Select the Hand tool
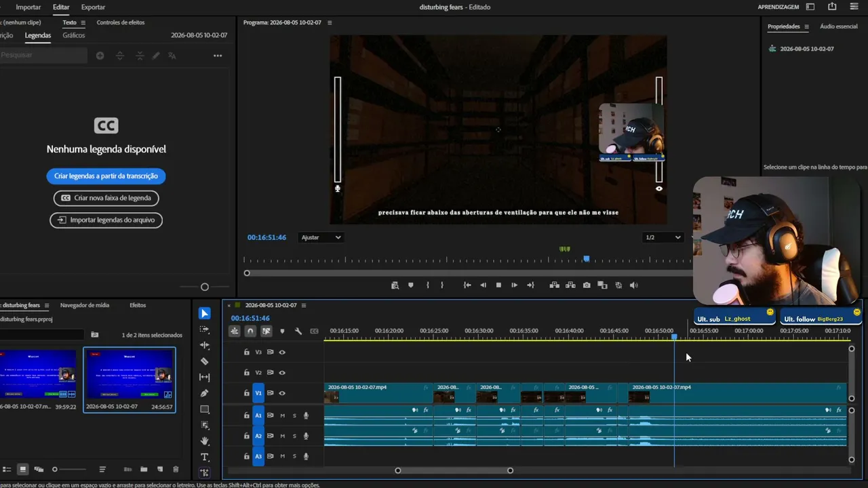Image resolution: width=868 pixels, height=488 pixels. point(205,441)
